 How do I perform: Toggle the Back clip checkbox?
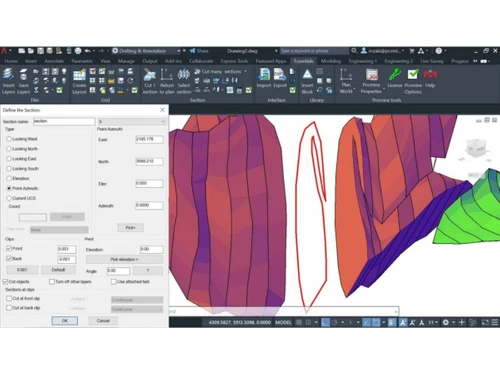(x=9, y=258)
